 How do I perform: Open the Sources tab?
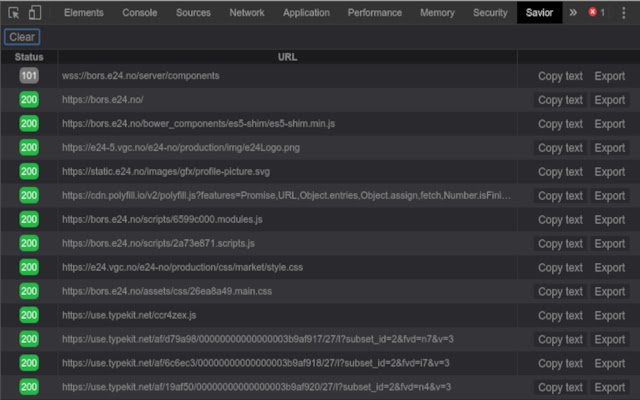[x=193, y=13]
